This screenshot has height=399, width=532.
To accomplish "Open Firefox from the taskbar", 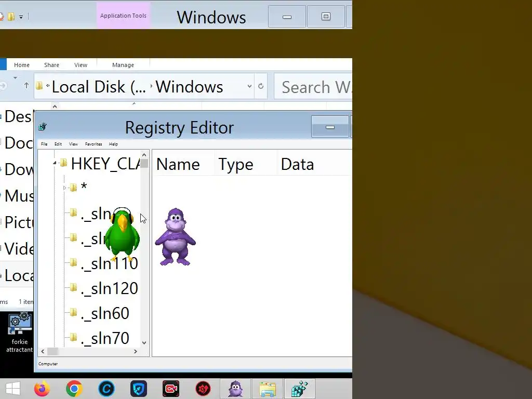I will coord(42,389).
